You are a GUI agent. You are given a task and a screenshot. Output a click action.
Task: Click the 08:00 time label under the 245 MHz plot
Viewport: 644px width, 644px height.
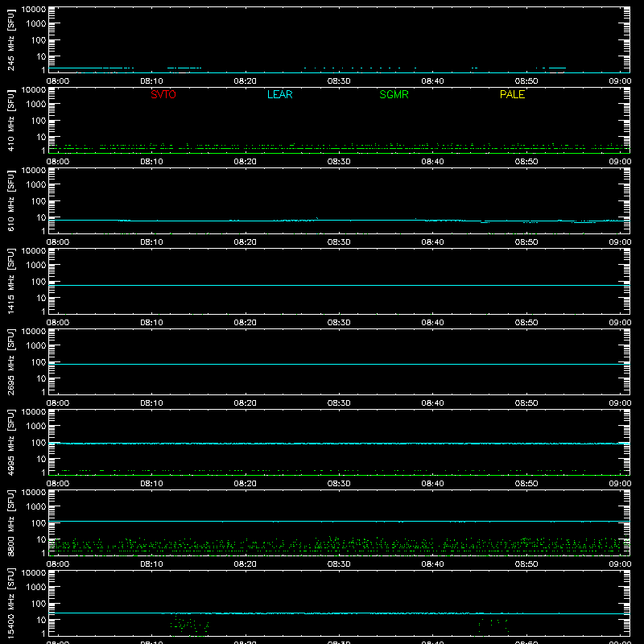(58, 81)
